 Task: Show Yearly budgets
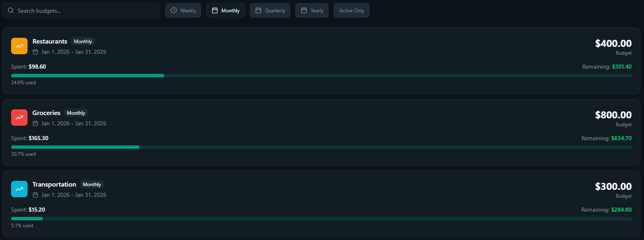point(312,11)
